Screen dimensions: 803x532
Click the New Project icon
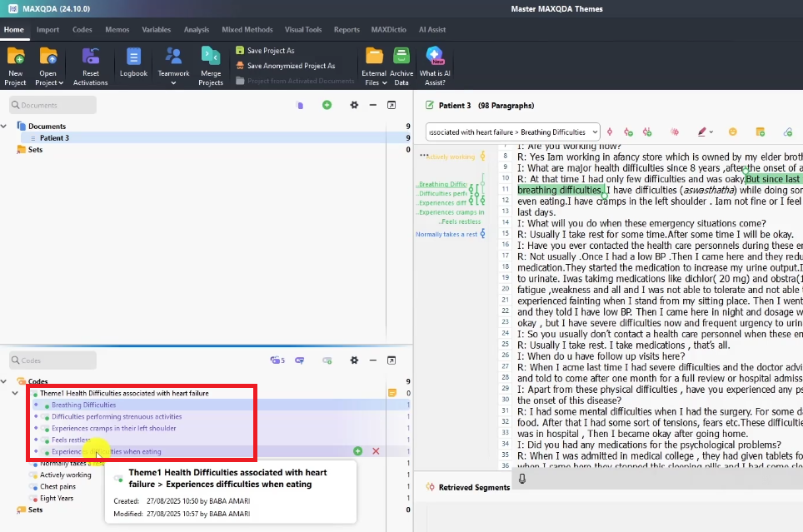(x=15, y=57)
